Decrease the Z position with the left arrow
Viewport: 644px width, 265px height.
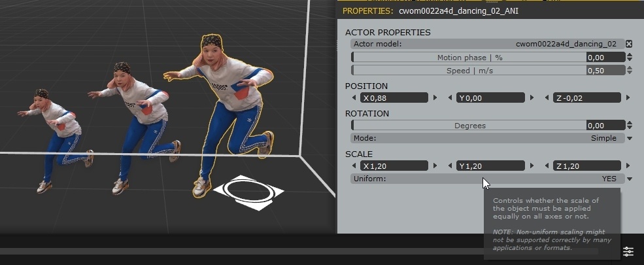(x=547, y=97)
